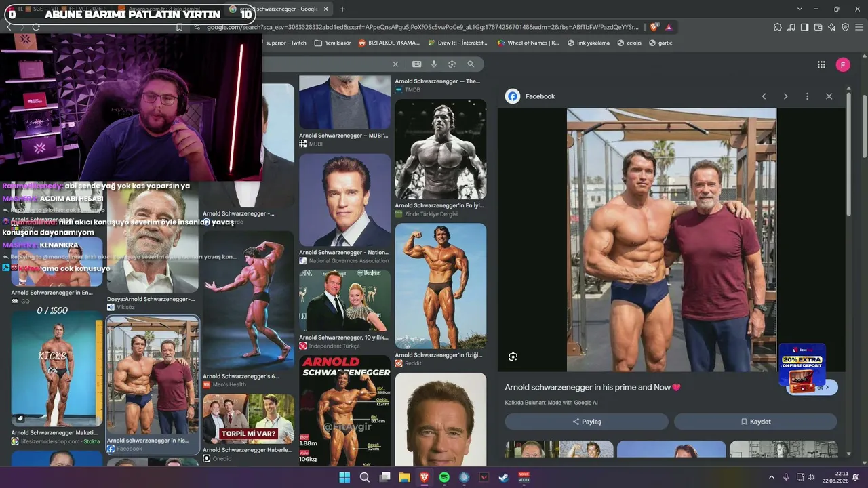Expand the tab search chevron
The height and width of the screenshot is (488, 868).
[x=800, y=9]
